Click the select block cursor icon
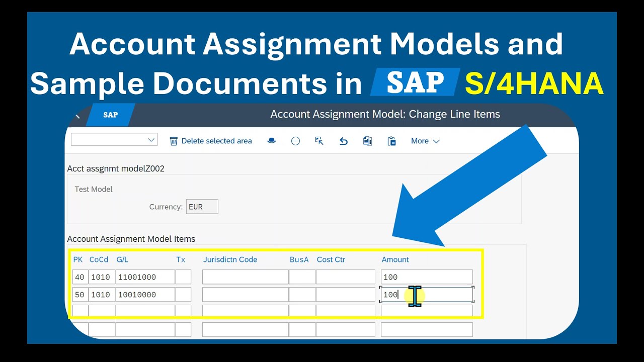 point(319,141)
